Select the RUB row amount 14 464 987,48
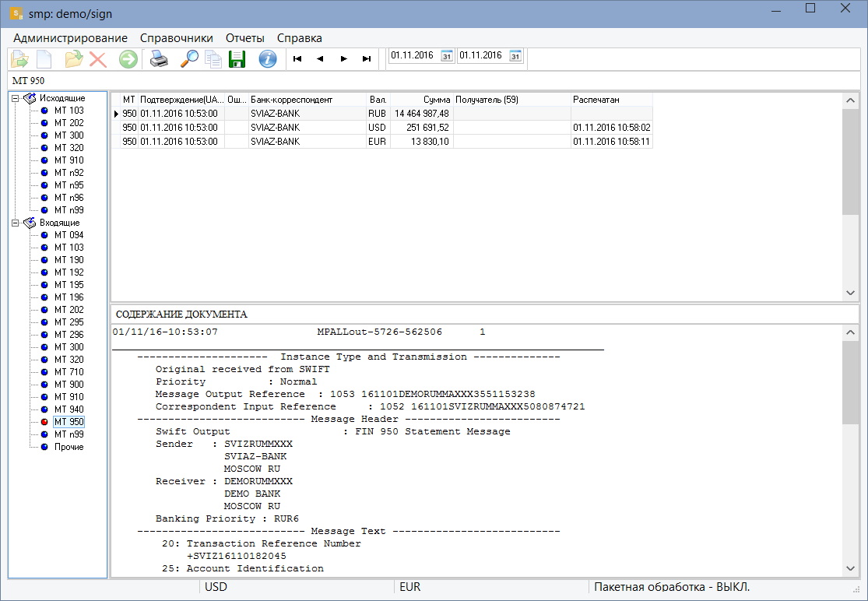868x601 pixels. click(x=421, y=114)
